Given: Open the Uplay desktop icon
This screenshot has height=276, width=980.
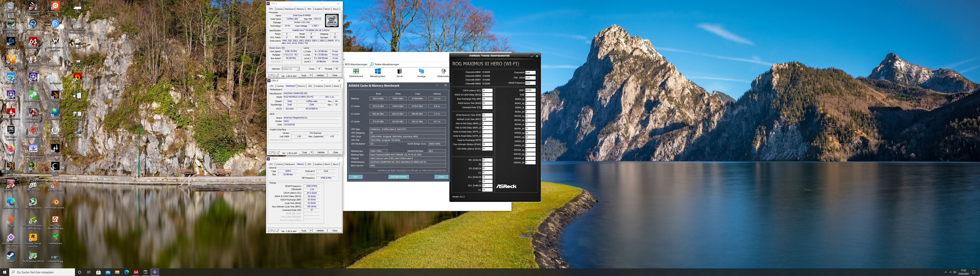Looking at the screenshot, I should (55, 25).
